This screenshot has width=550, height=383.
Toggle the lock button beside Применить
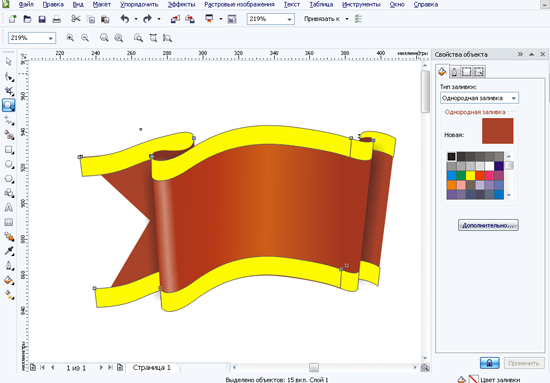(x=489, y=363)
